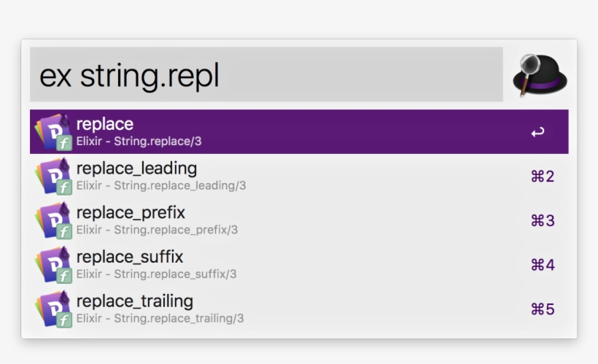Focus the search field containing 'ex string.repl'

(x=266, y=75)
